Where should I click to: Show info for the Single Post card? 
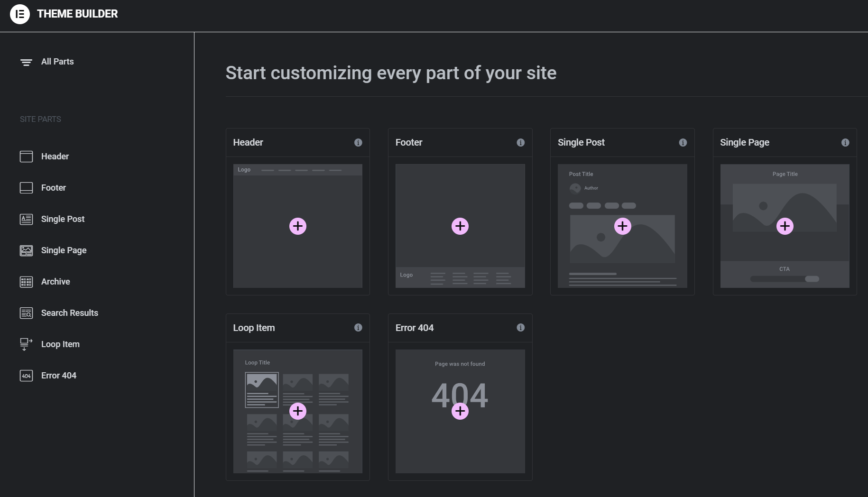pyautogui.click(x=683, y=142)
